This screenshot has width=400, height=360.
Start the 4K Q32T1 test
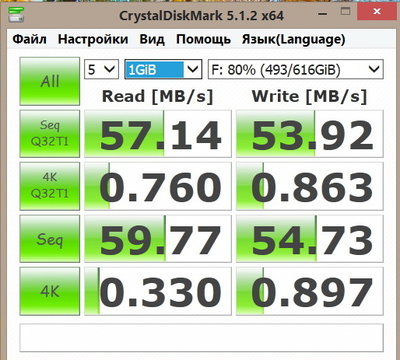pyautogui.click(x=50, y=186)
